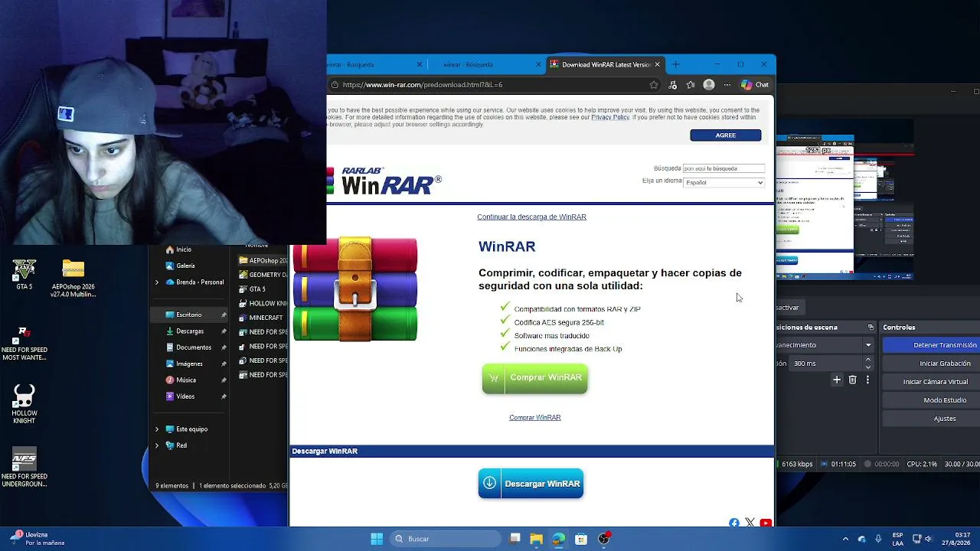Screen dimensions: 980x551
Task: Add a scene transition in OBS
Action: [837, 380]
